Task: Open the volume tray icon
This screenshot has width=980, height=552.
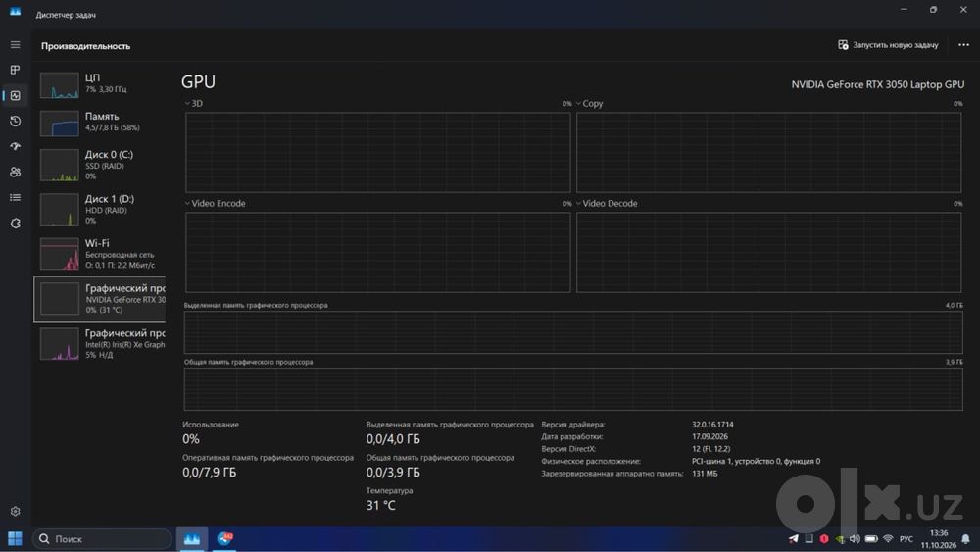Action: coord(855,538)
